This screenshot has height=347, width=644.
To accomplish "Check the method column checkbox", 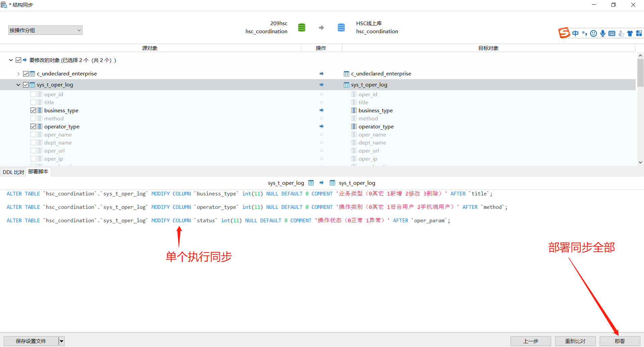I will [33, 118].
